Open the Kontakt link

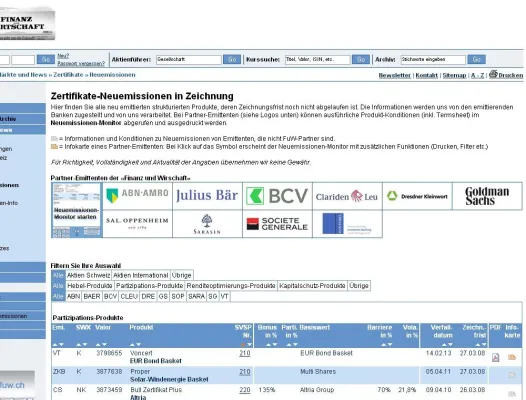(x=426, y=75)
